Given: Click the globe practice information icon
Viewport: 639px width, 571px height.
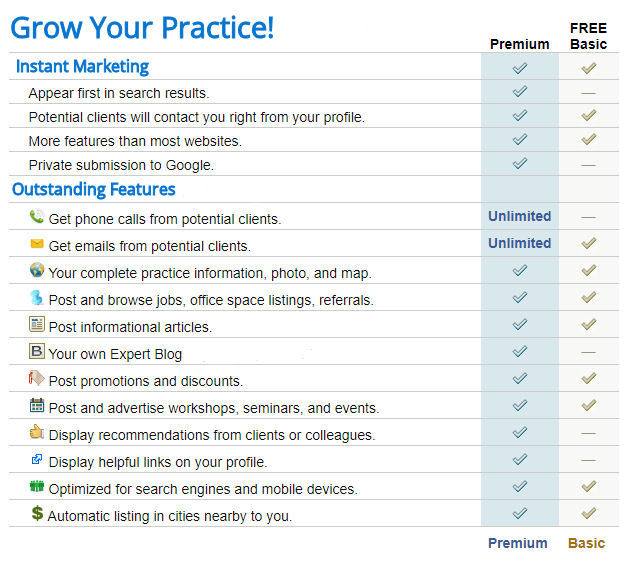Looking at the screenshot, I should tap(37, 270).
